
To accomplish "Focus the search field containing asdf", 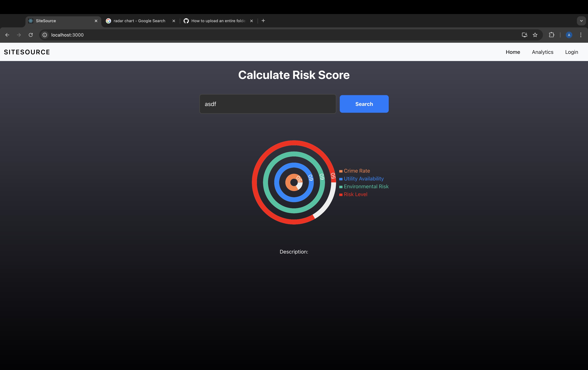I will point(268,104).
